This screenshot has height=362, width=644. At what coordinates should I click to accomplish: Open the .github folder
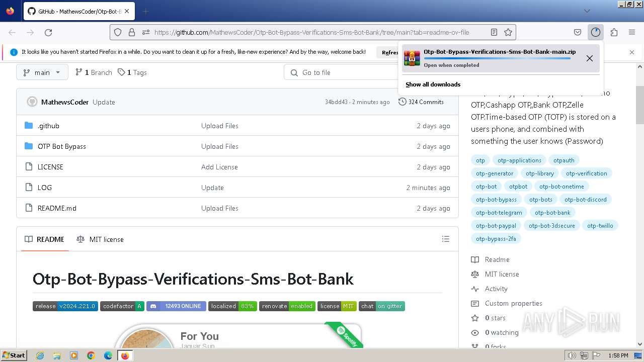tap(48, 126)
